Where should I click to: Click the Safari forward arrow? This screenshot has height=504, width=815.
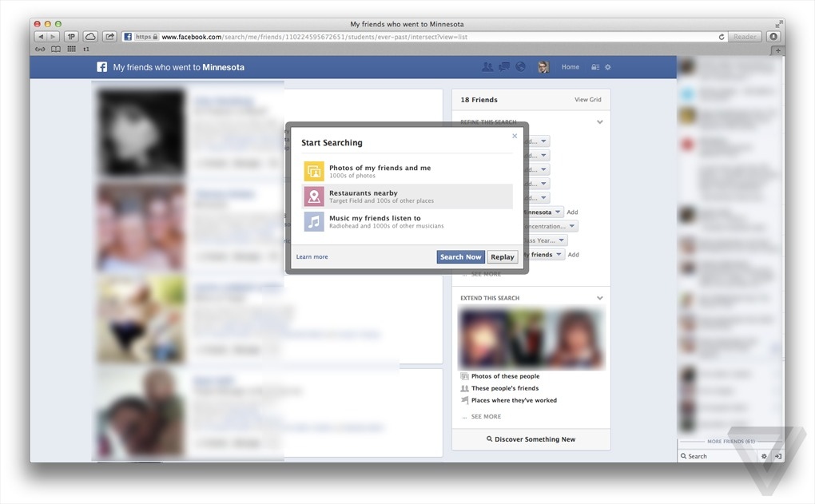53,37
